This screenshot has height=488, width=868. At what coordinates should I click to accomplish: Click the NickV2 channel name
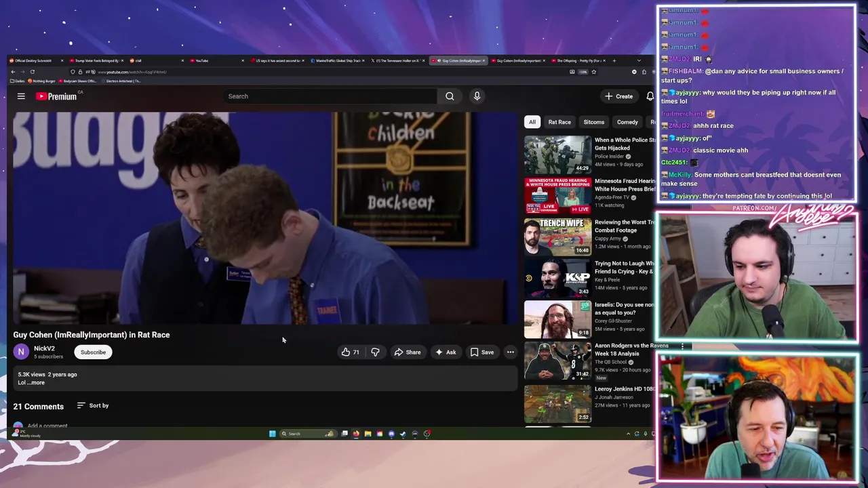click(44, 348)
